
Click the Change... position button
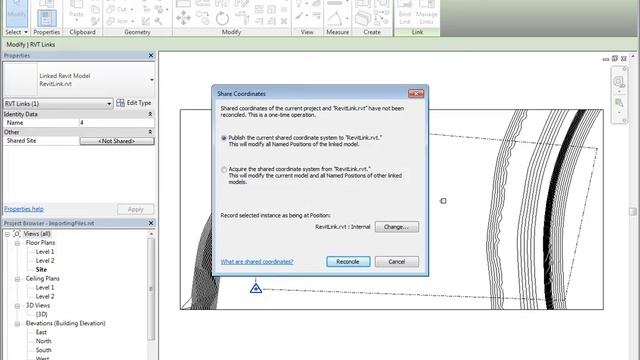pos(397,227)
